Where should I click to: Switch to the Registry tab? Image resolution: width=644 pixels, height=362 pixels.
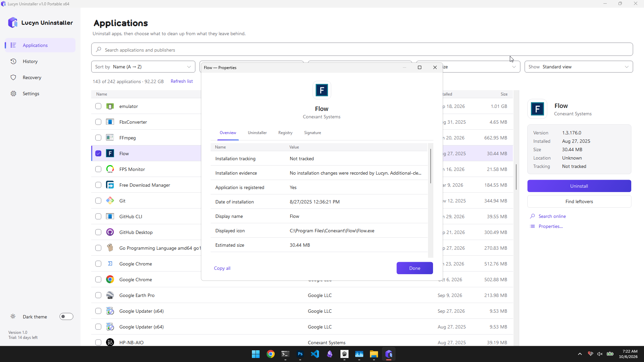click(x=285, y=133)
